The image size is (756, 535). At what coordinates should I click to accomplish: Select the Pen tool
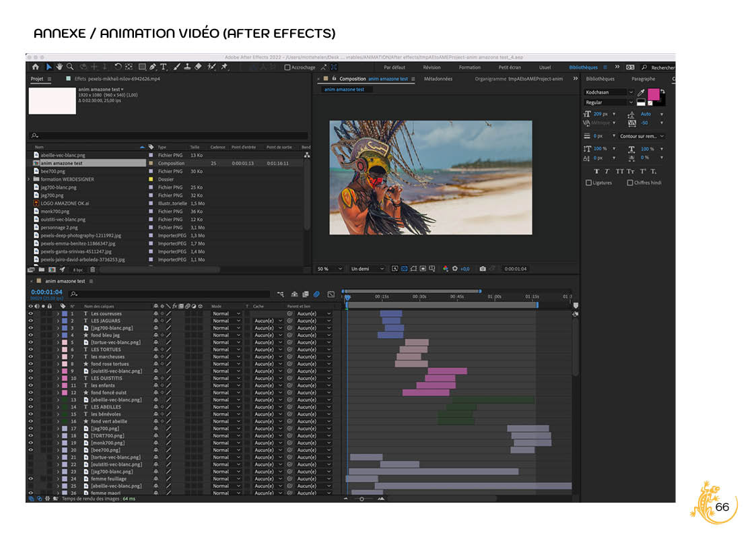(152, 67)
